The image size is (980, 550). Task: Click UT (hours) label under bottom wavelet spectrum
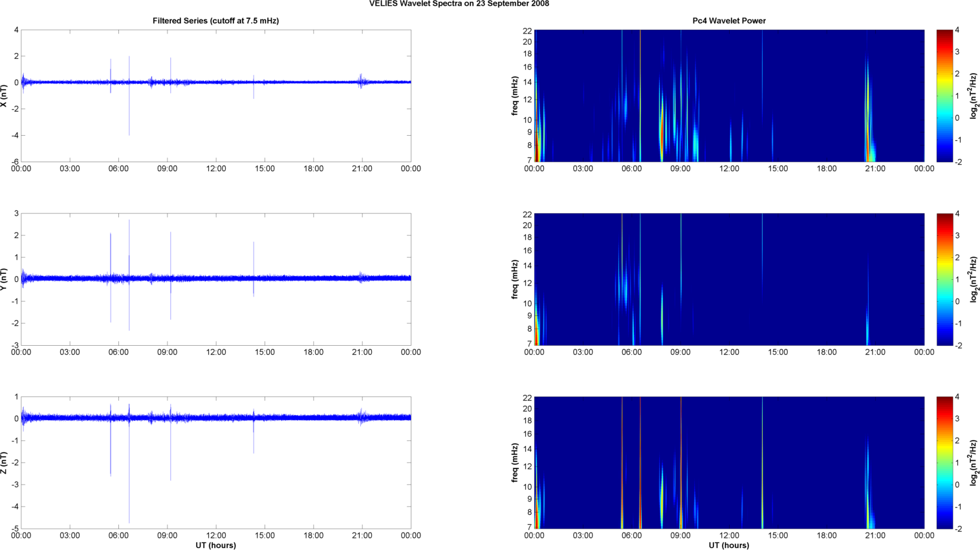tap(728, 545)
